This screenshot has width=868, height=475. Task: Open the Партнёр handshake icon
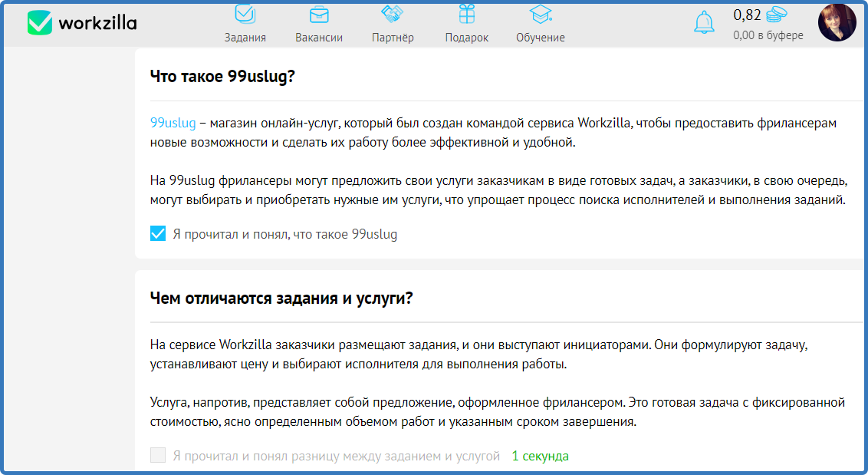(393, 14)
